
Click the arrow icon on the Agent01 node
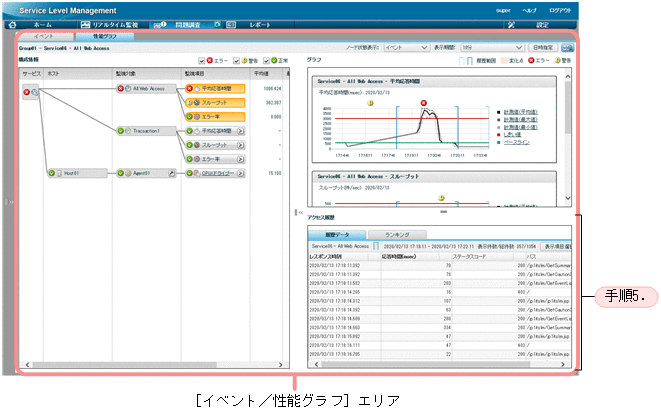click(x=171, y=173)
